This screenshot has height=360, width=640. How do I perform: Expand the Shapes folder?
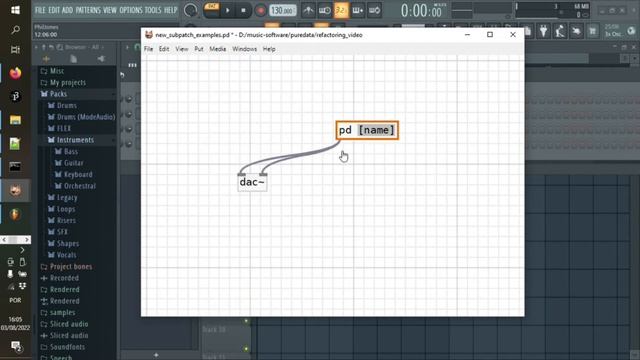[x=68, y=243]
